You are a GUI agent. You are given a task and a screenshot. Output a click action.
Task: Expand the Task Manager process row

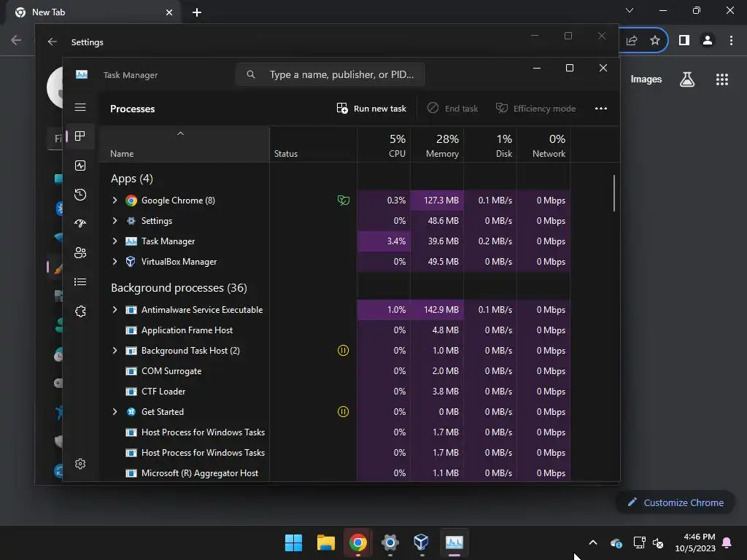[115, 241]
